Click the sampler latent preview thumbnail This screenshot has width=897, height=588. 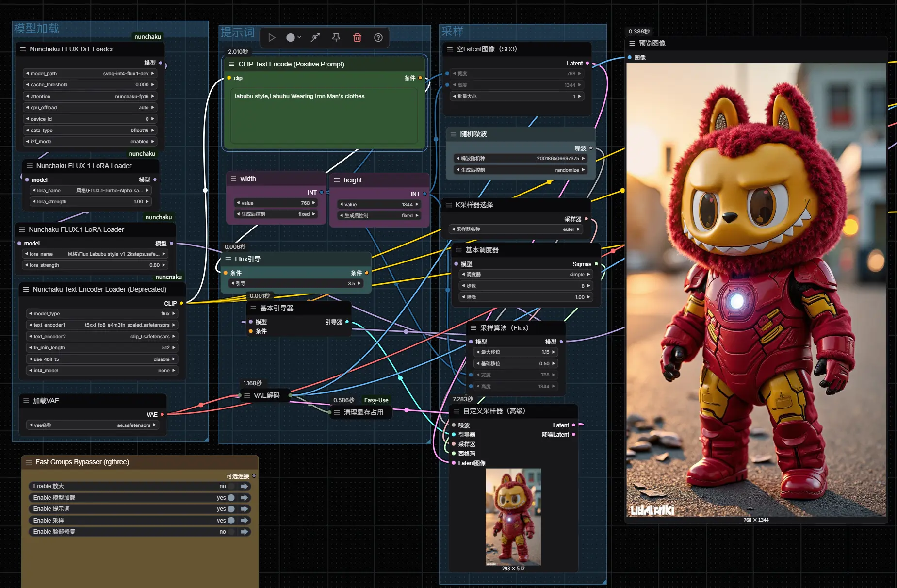coord(513,517)
